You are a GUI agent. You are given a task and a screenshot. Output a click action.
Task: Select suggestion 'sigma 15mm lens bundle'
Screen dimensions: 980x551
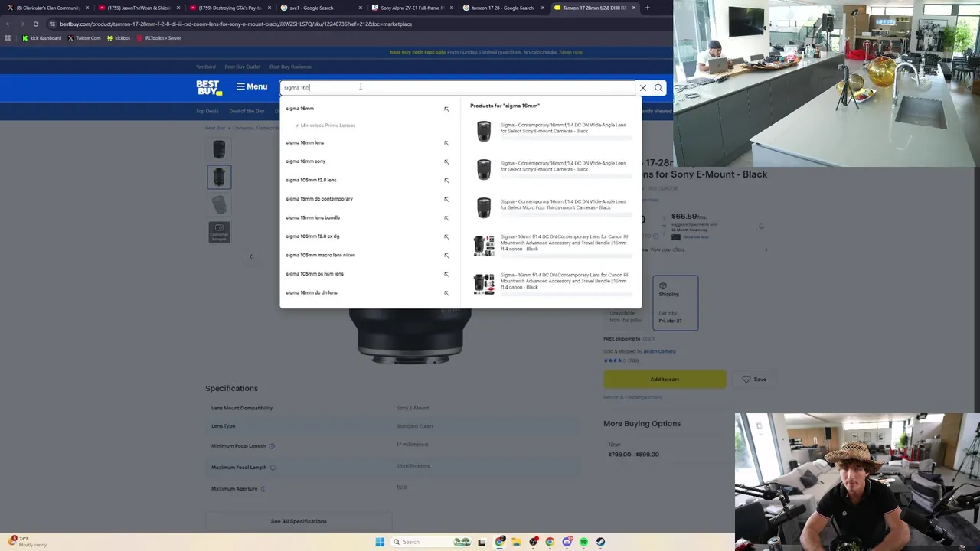(312, 217)
